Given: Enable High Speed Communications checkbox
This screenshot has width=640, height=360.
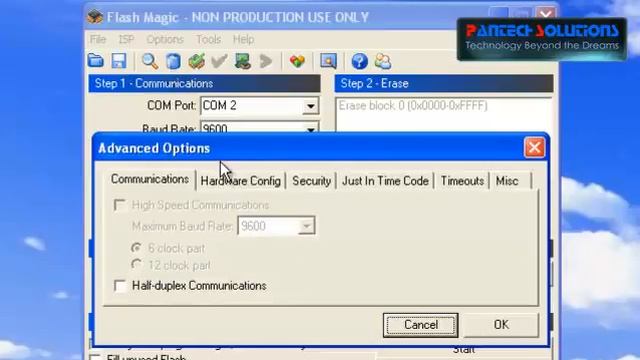Looking at the screenshot, I should pyautogui.click(x=120, y=205).
